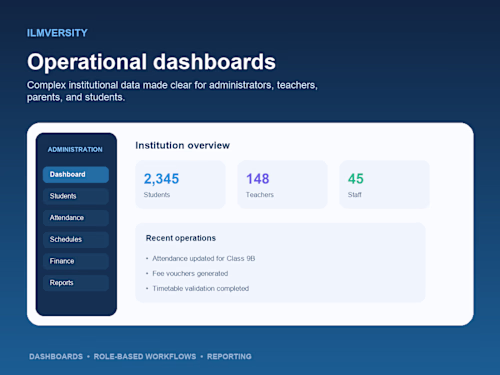Click the 'ROLE-BASED WORKFLOWS' footer text

click(145, 356)
